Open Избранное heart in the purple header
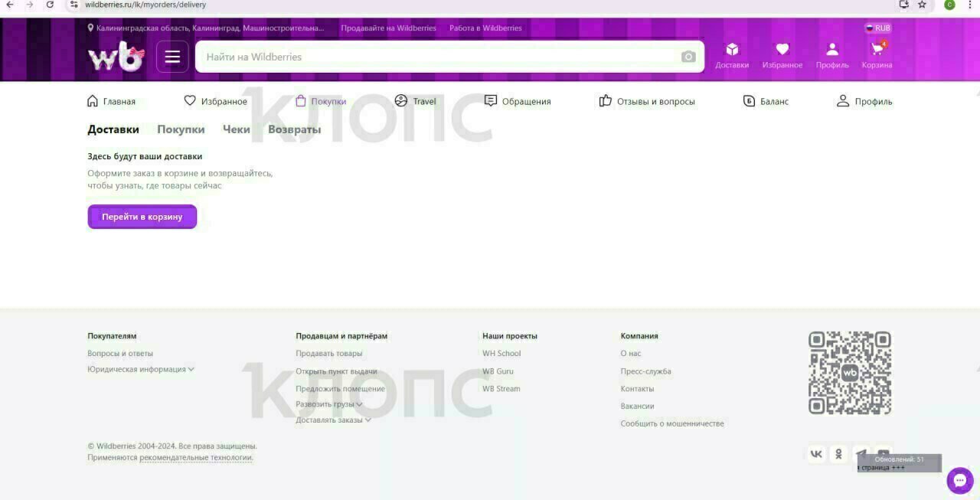This screenshot has width=980, height=500. click(782, 56)
